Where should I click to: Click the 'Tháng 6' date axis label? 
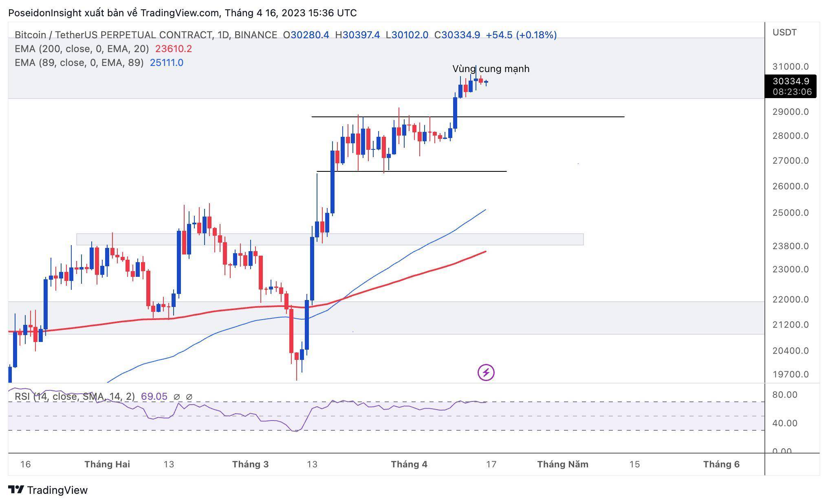[721, 464]
